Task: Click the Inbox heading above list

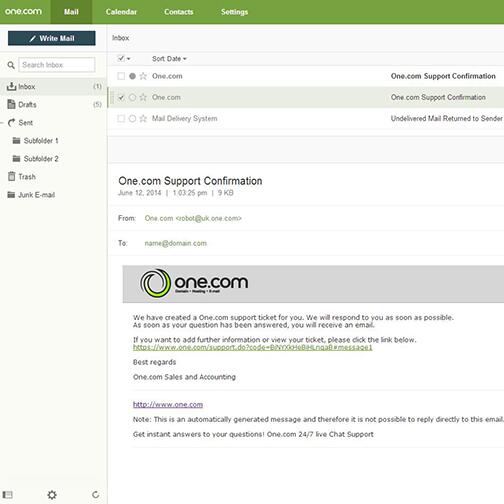Action: pos(121,38)
